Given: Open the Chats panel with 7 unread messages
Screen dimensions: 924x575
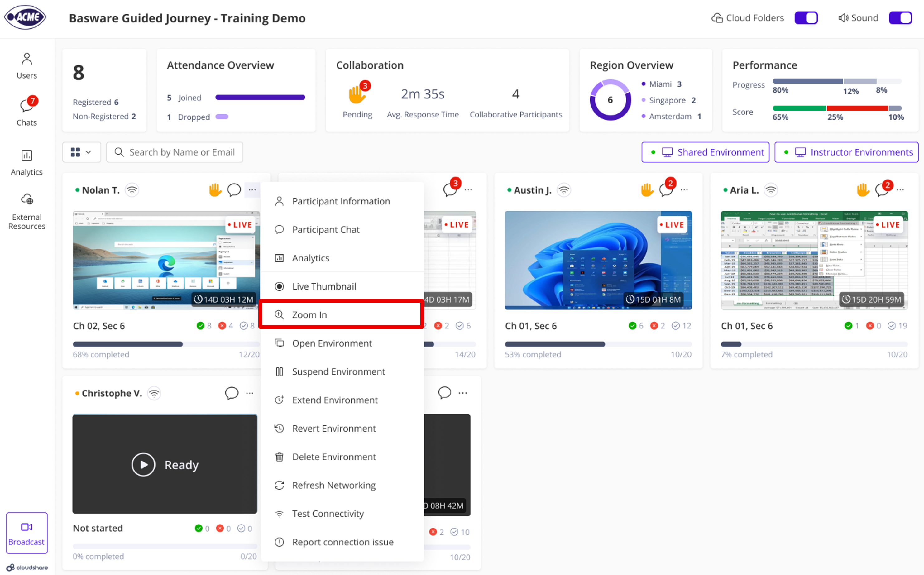Looking at the screenshot, I should coord(26,111).
